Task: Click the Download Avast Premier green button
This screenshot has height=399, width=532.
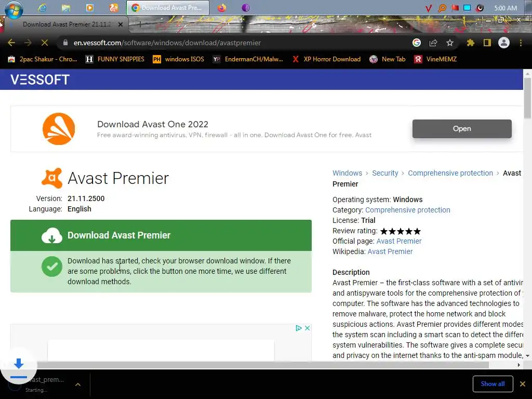Action: [161, 235]
